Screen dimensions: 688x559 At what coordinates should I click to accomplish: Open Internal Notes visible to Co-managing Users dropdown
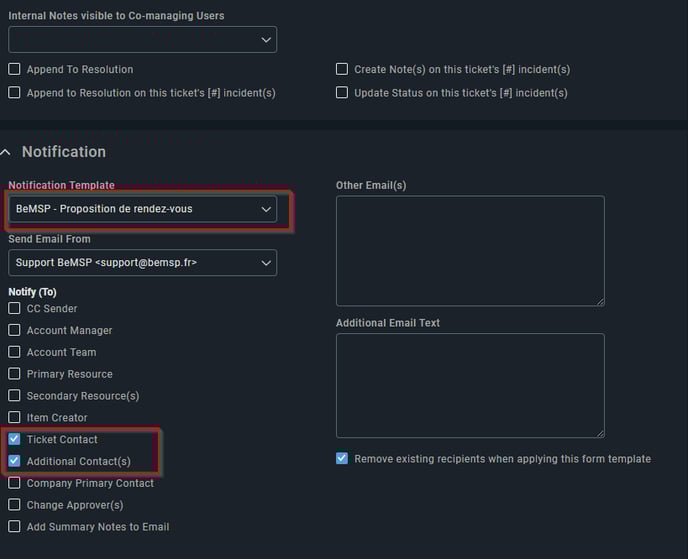pos(143,39)
